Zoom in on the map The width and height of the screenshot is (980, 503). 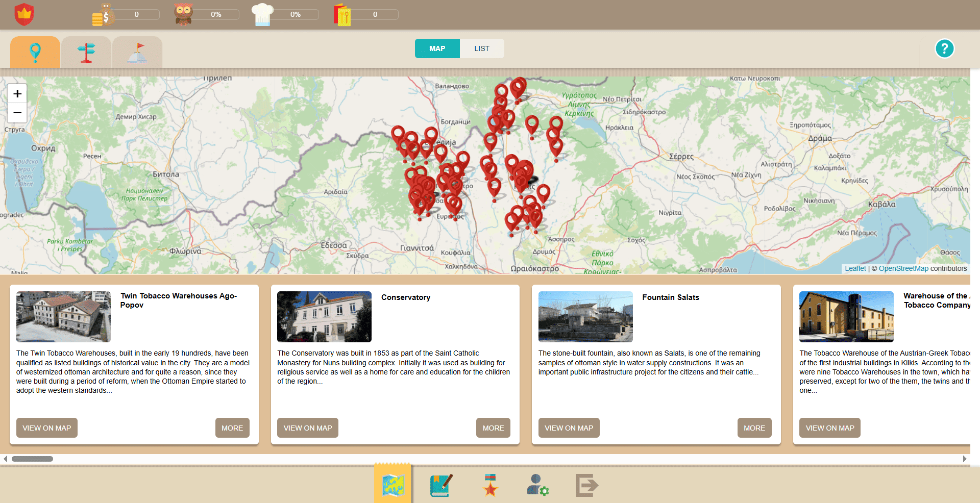(17, 94)
